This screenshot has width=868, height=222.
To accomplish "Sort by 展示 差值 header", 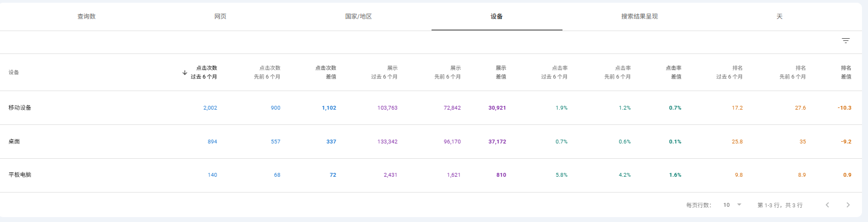I will point(501,73).
